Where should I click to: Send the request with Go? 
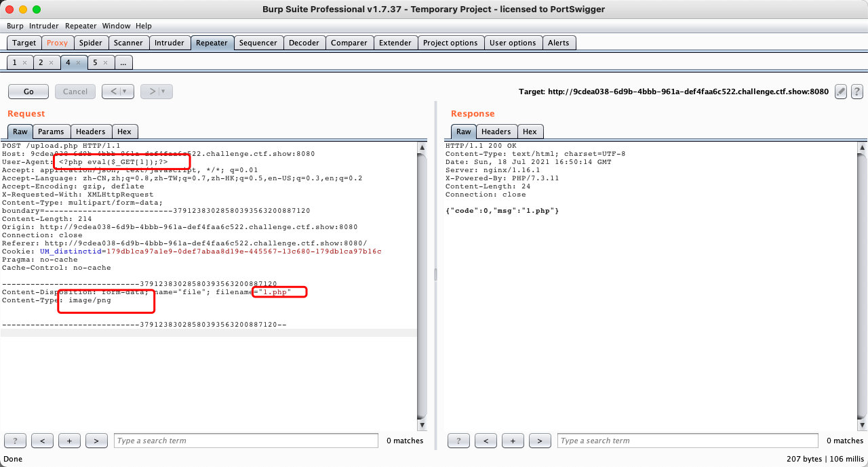(28, 92)
